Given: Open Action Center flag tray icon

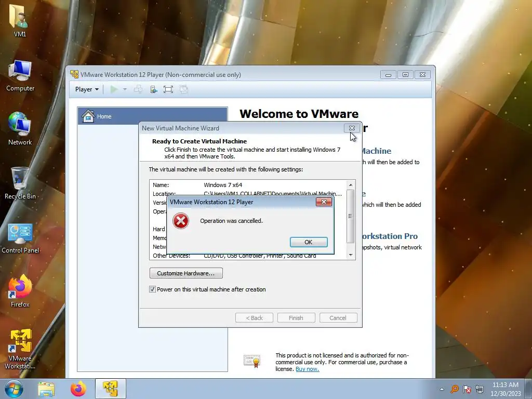Looking at the screenshot, I should click(467, 389).
